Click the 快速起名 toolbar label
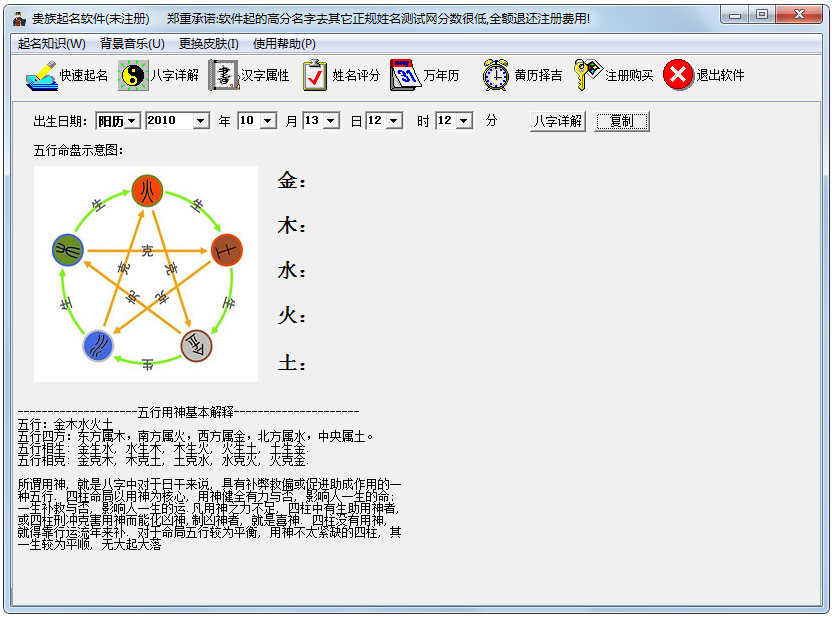This screenshot has height=617, width=832. coord(84,75)
